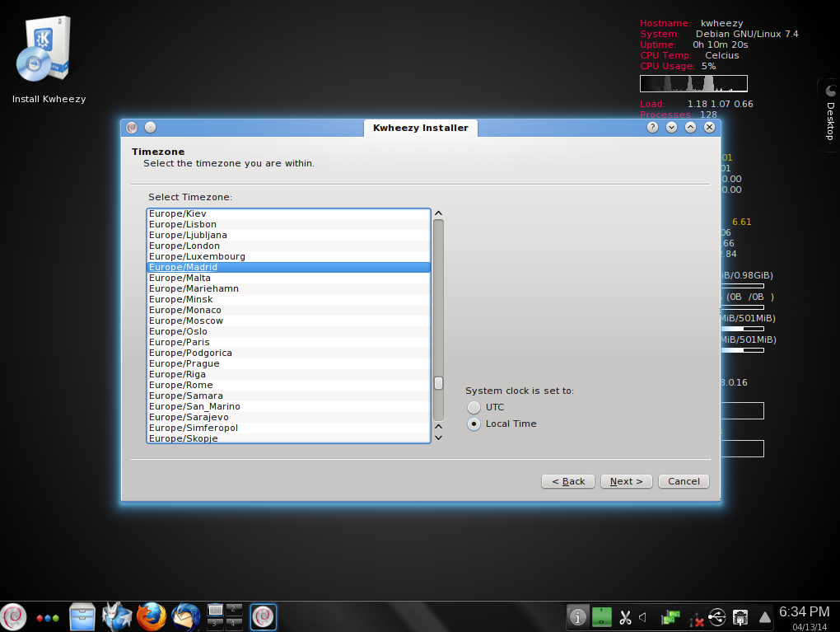This screenshot has height=632, width=840.
Task: Click the 6:34 PM clock
Action: [804, 611]
